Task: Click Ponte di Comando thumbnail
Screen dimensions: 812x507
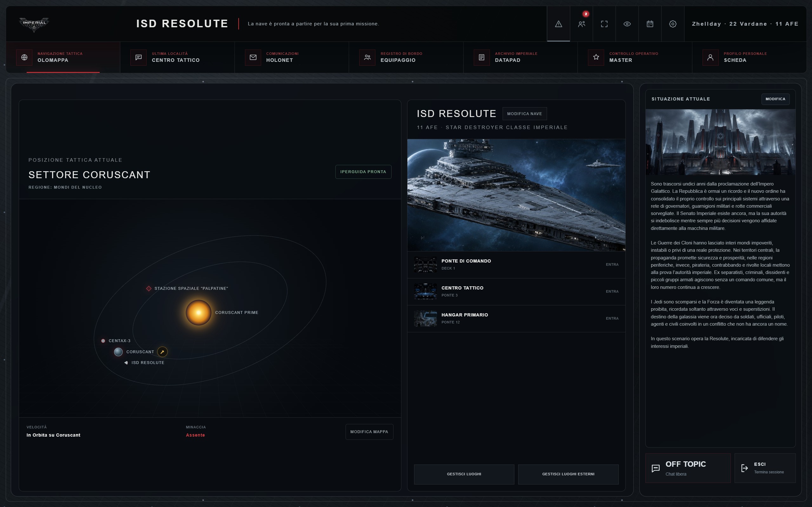Action: (x=426, y=264)
